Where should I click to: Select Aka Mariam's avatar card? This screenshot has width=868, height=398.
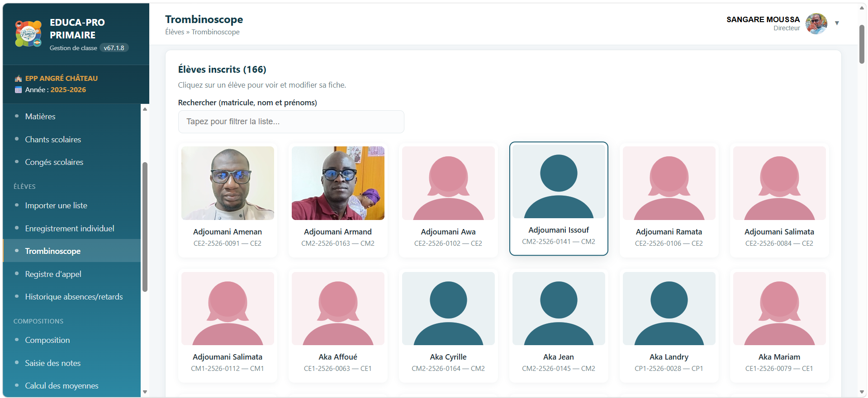click(x=779, y=326)
